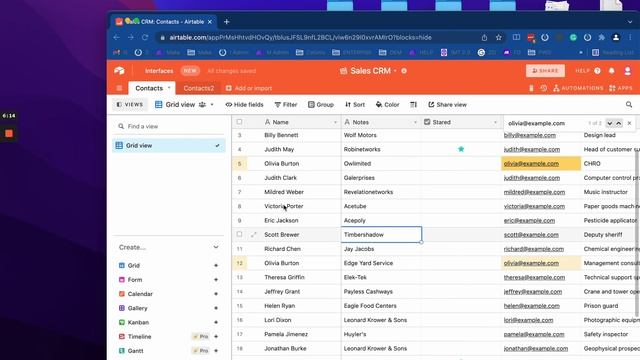Create a new Gallery view
The image size is (640, 360).
[169, 308]
